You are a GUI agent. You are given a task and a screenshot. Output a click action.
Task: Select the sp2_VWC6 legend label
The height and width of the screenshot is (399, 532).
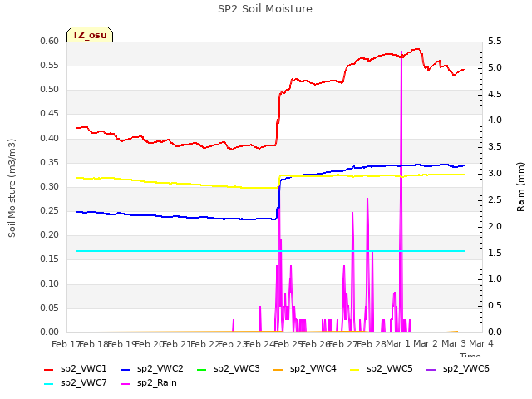pos(465,369)
